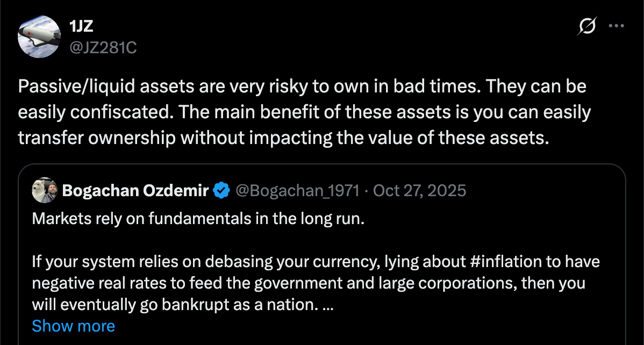
Task: Go to the @JZ281C handle profile
Action: [x=103, y=47]
